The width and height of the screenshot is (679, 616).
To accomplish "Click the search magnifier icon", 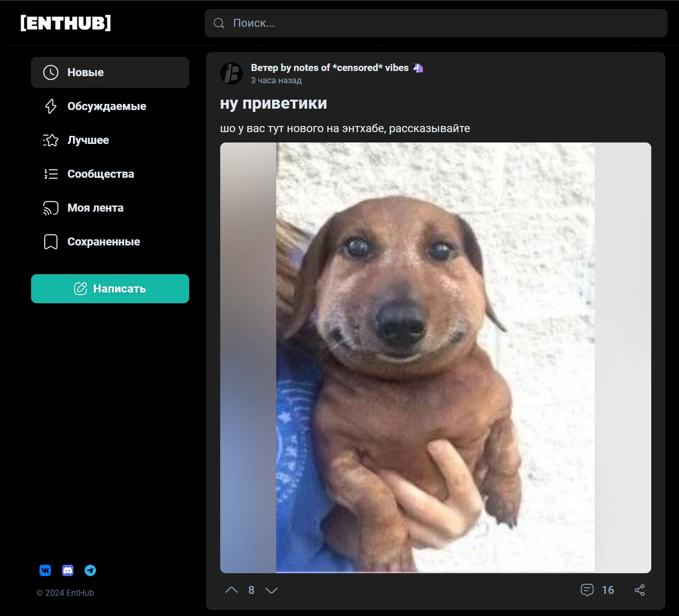I will tap(219, 23).
